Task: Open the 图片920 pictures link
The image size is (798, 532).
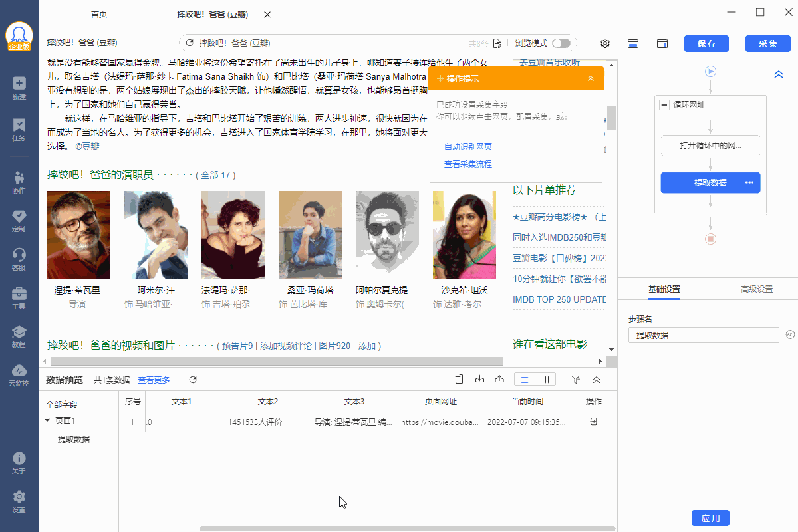Action: click(x=334, y=346)
